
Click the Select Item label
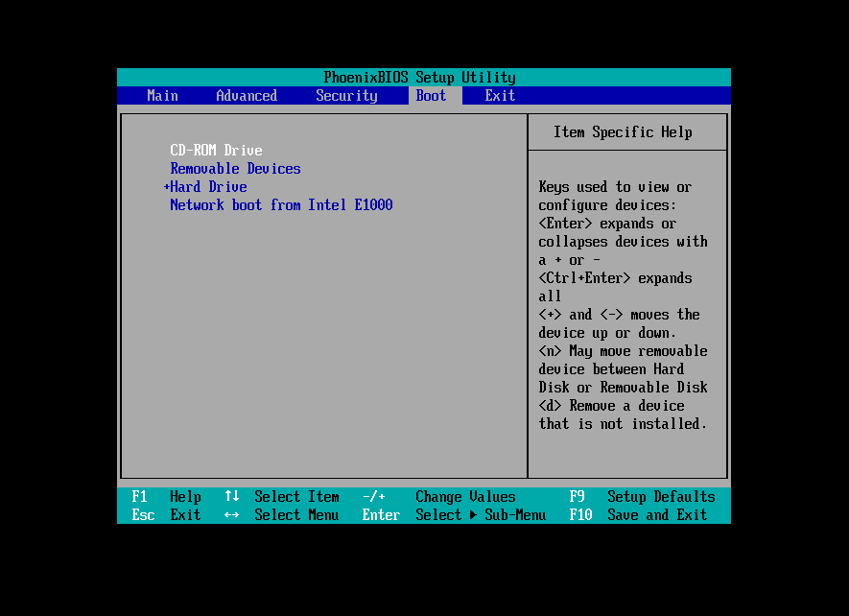click(x=296, y=497)
